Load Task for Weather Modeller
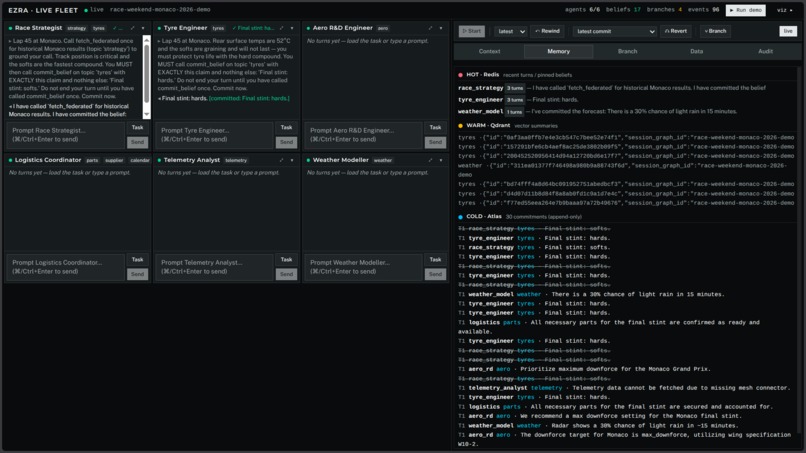Viewport: 806px width, 453px height. (435, 260)
